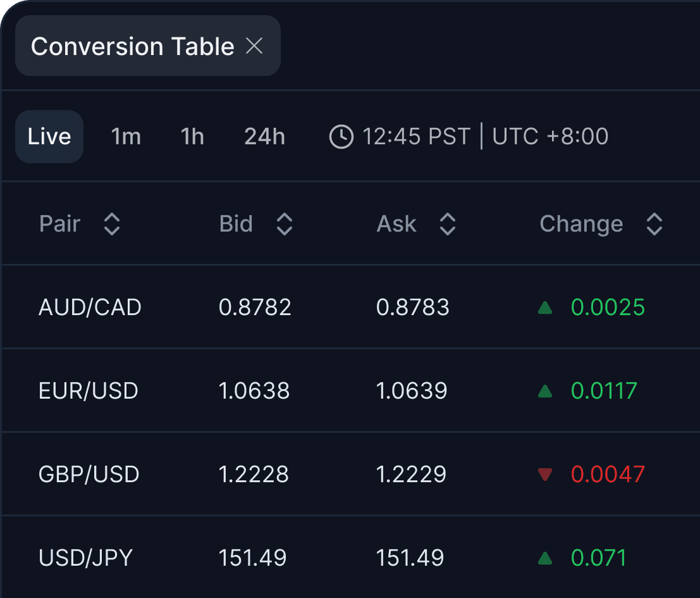
Task: Sort table using the Ask sort icon
Action: (x=447, y=223)
